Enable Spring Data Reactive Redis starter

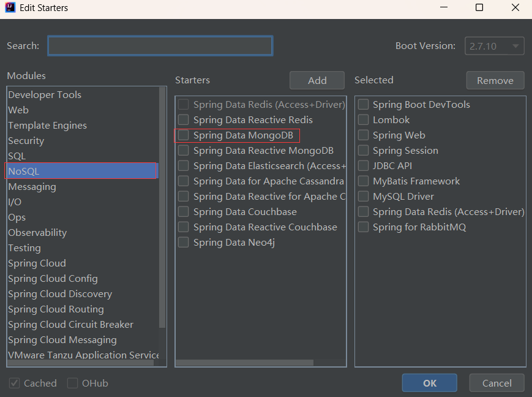coord(183,119)
